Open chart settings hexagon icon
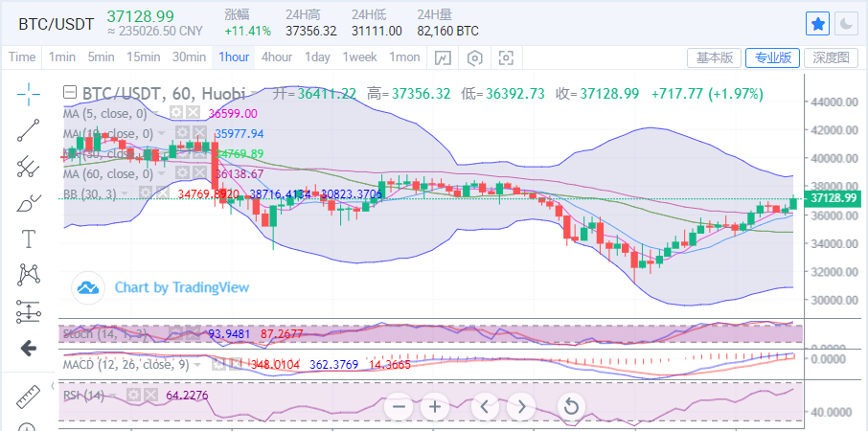Image resolution: width=868 pixels, height=431 pixels. (474, 57)
